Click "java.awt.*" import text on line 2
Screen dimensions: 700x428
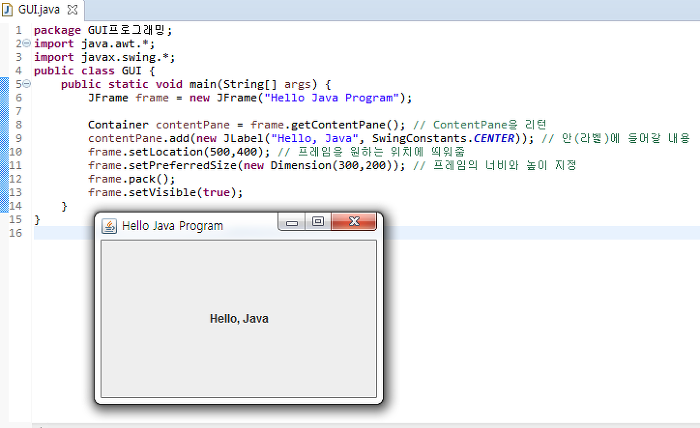click(x=114, y=44)
